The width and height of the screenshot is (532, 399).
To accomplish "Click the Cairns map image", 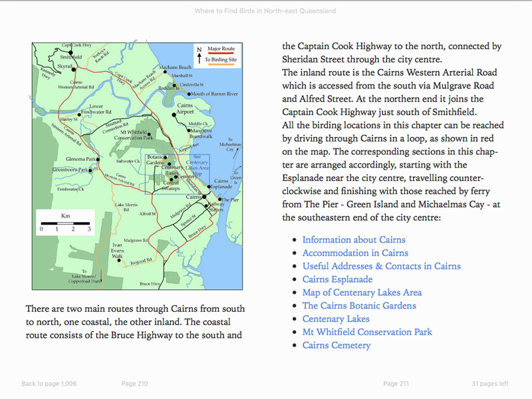I will coord(138,166).
